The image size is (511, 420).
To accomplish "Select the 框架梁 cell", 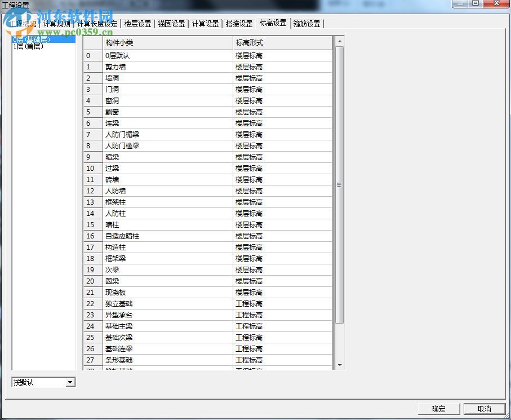I will 168,259.
